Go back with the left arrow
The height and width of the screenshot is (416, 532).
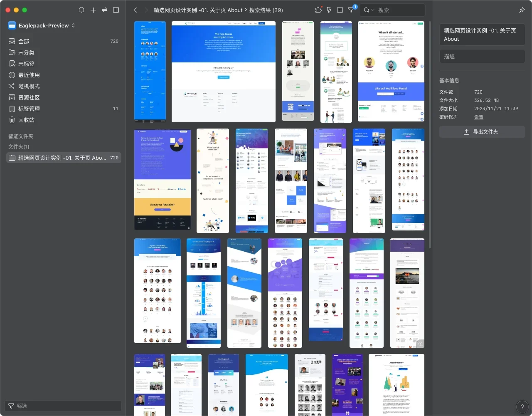pyautogui.click(x=135, y=10)
